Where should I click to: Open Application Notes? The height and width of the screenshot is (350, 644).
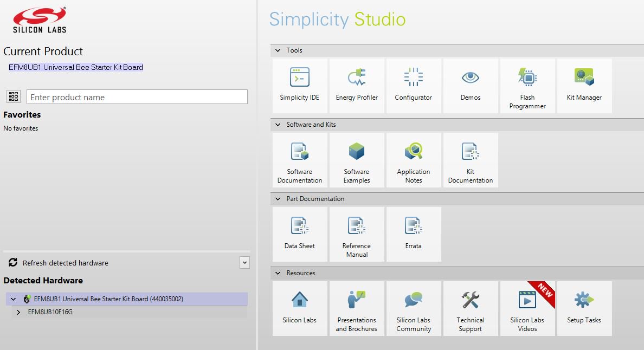click(x=413, y=160)
